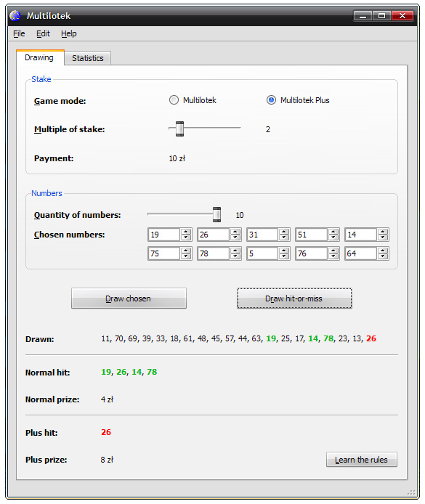Image resolution: width=425 pixels, height=504 pixels.
Task: Decrease the chosen number 26 with spinner down arrow
Action: click(235, 237)
